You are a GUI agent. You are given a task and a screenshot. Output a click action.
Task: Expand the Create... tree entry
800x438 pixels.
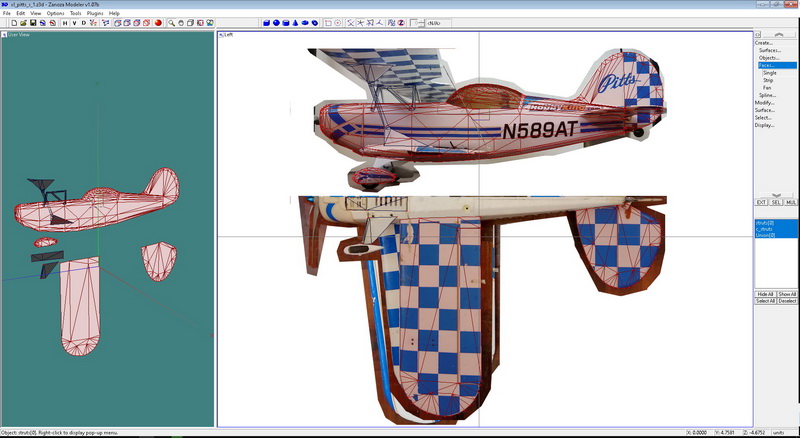[764, 43]
